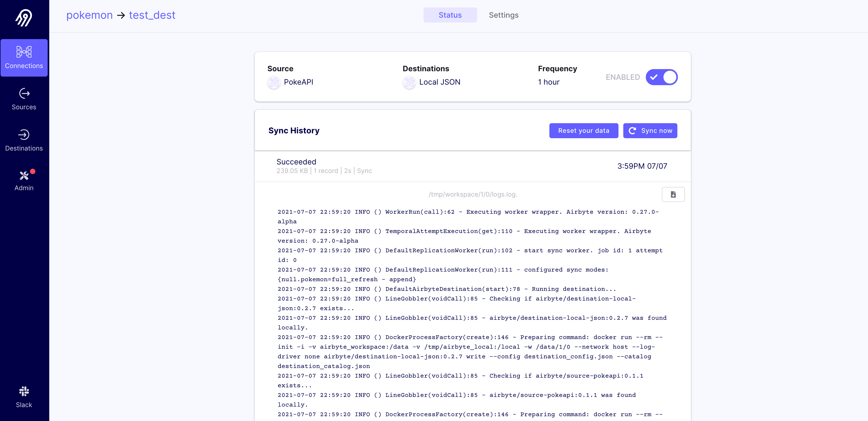
Task: Click the log line 'source-pokeapi:0.1.1 was found'
Action: pos(456,400)
